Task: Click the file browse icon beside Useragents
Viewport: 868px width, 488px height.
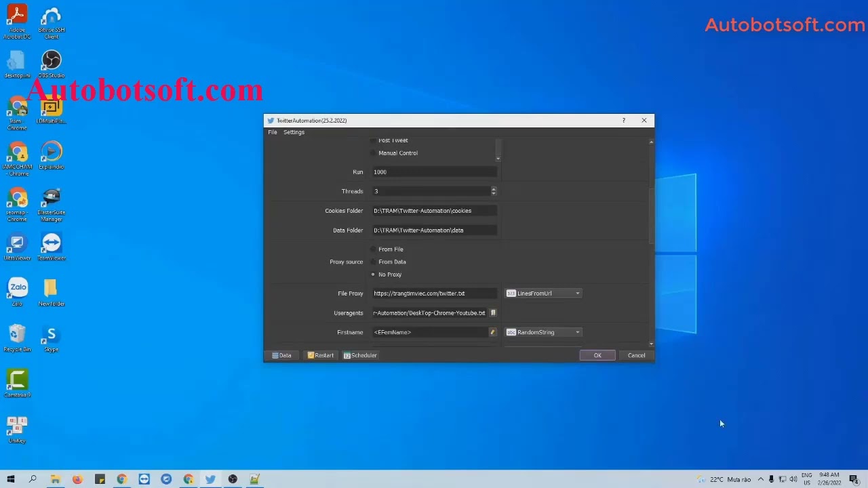Action: click(x=493, y=312)
